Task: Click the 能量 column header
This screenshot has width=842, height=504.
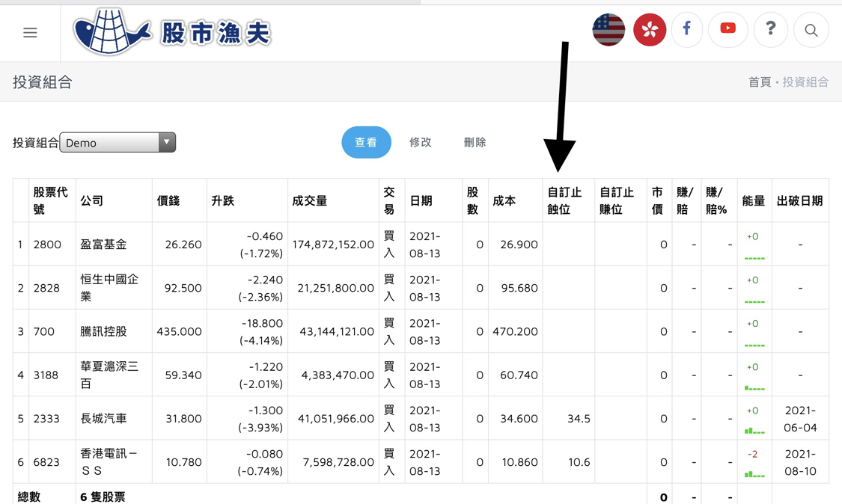Action: tap(754, 200)
